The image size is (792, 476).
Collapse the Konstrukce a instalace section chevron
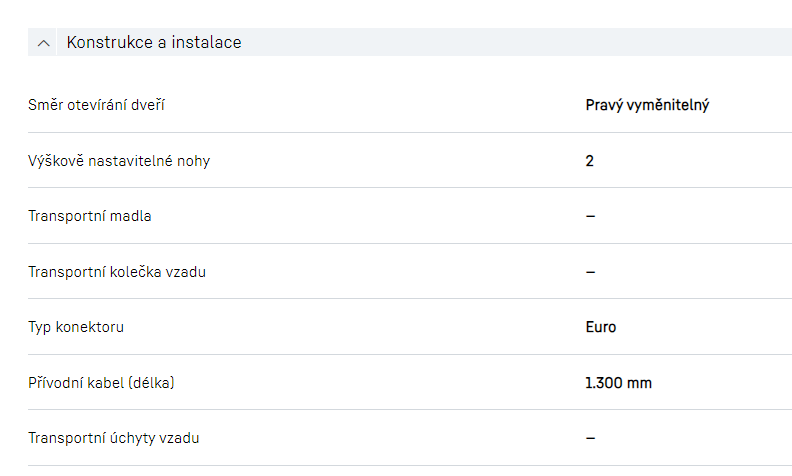[43, 43]
